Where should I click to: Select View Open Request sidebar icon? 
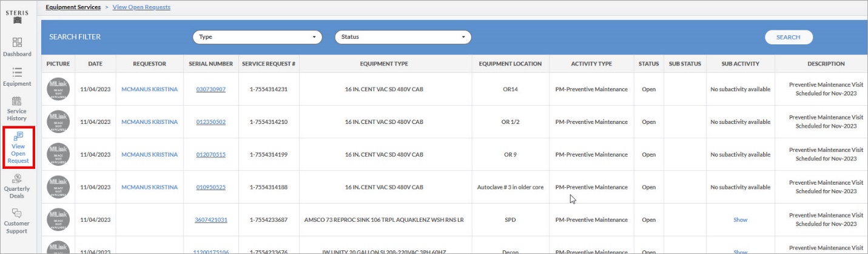(18, 148)
